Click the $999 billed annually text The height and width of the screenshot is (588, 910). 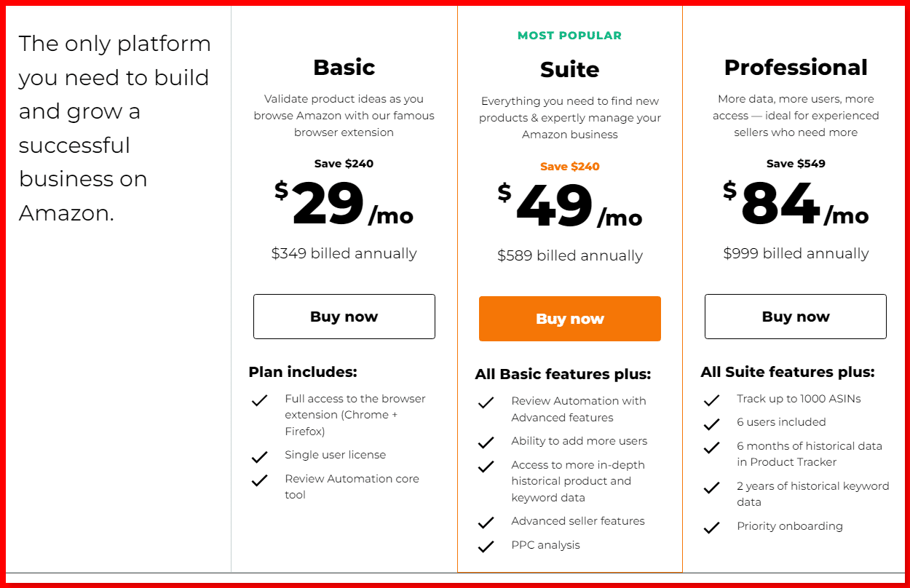[x=795, y=253]
